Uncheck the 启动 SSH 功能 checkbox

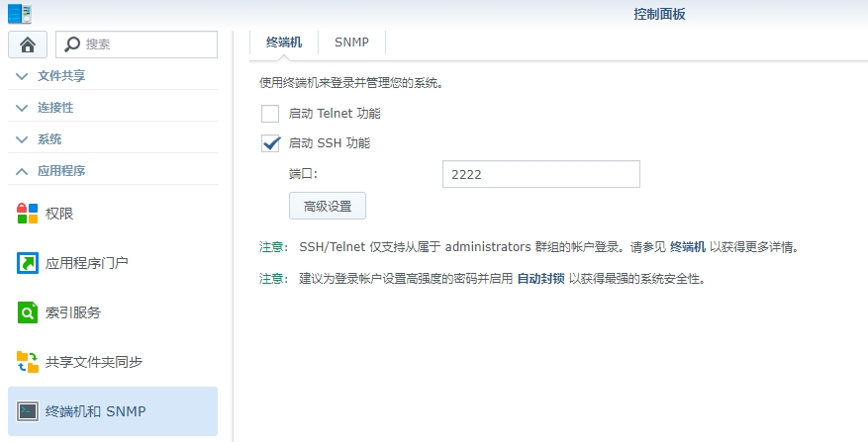point(270,143)
